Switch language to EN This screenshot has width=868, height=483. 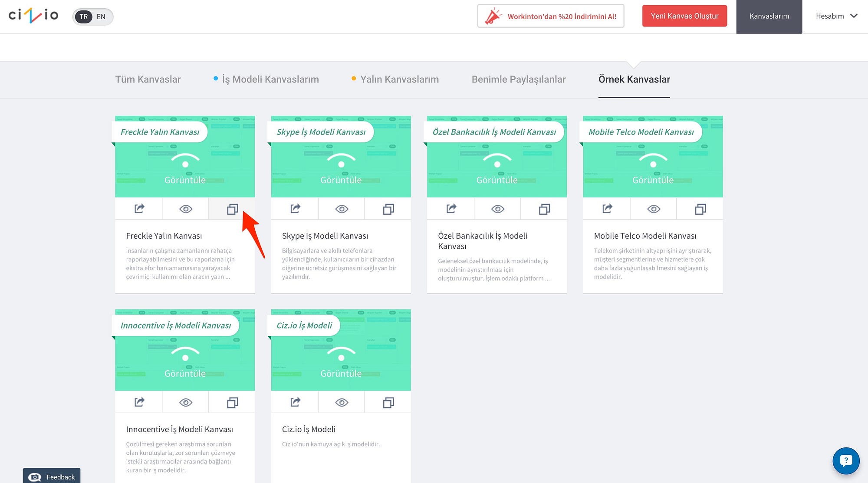click(x=101, y=16)
